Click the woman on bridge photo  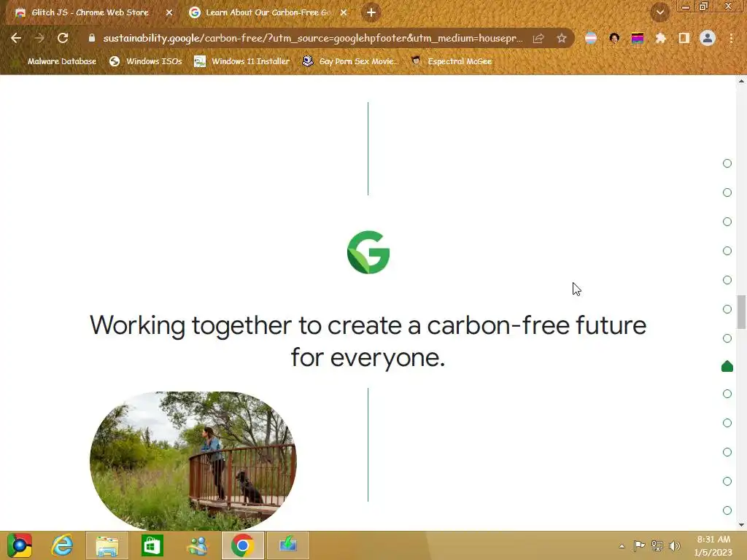pos(193,460)
